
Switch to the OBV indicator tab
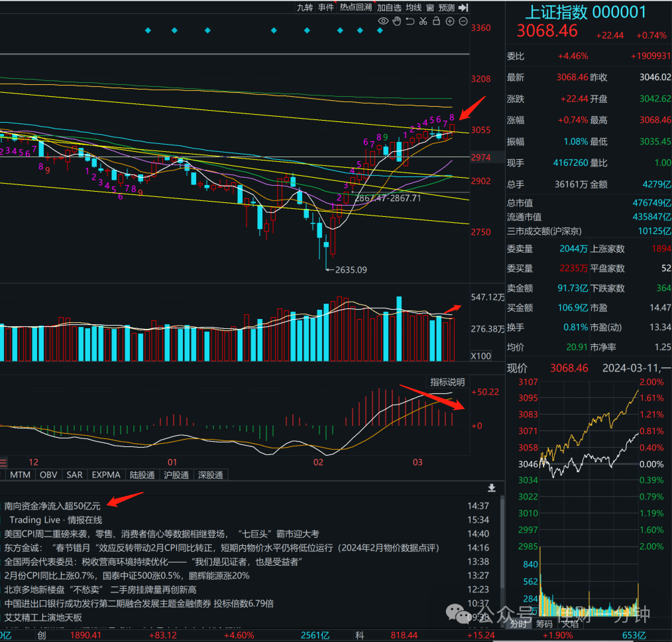[x=48, y=475]
